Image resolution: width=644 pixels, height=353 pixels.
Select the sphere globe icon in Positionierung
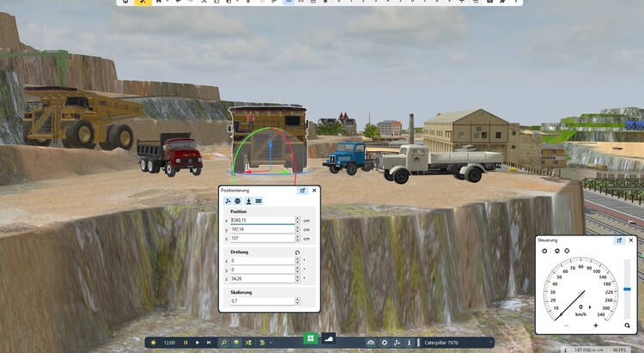tap(237, 201)
